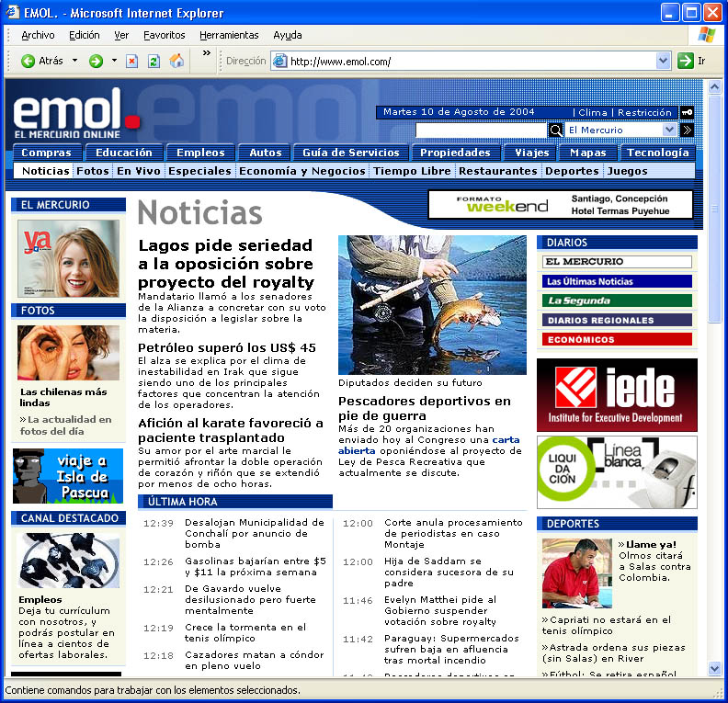Expand the toolbar overflow chevron

pyautogui.click(x=207, y=53)
